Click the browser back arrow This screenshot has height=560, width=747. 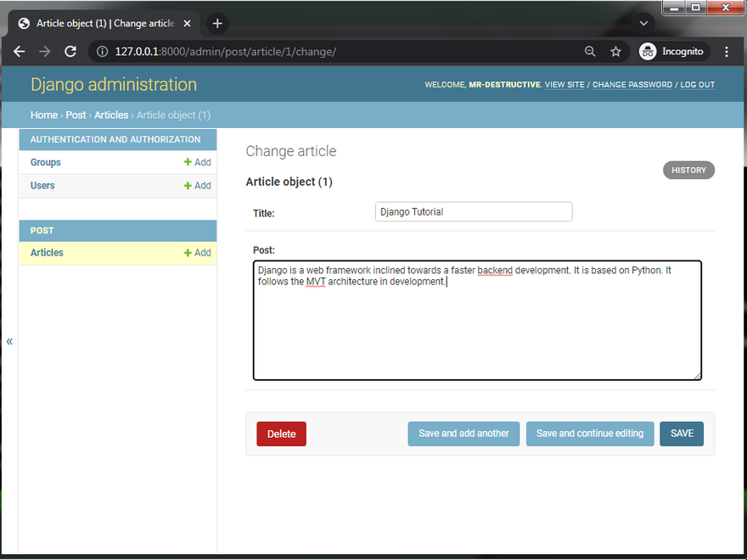[20, 52]
